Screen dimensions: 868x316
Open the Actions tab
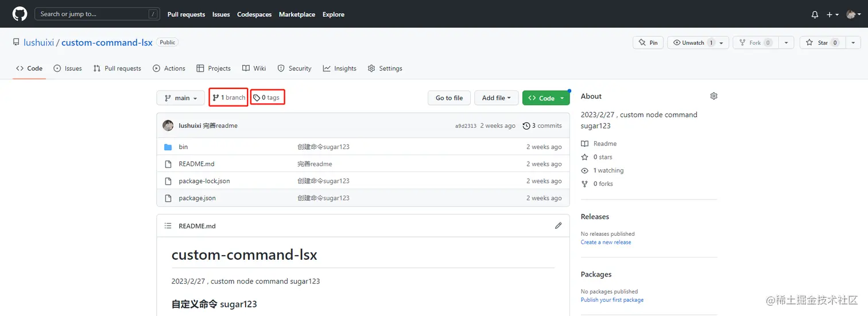pyautogui.click(x=169, y=68)
